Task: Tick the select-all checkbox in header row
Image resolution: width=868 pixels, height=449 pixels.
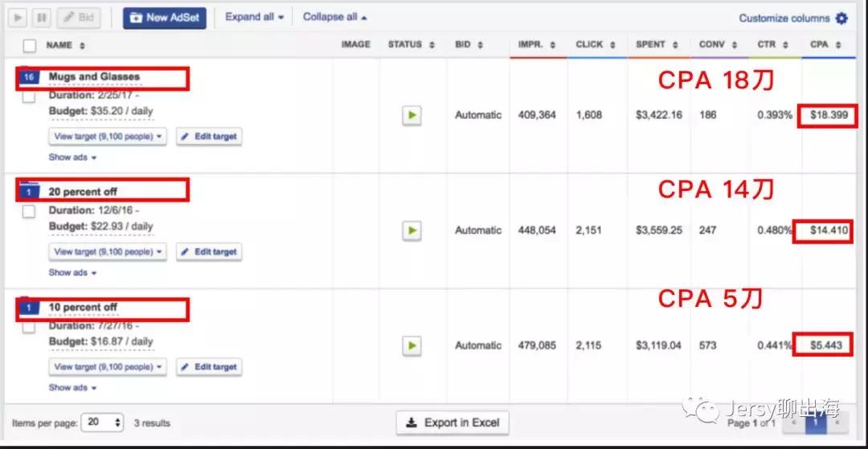Action: [x=30, y=46]
